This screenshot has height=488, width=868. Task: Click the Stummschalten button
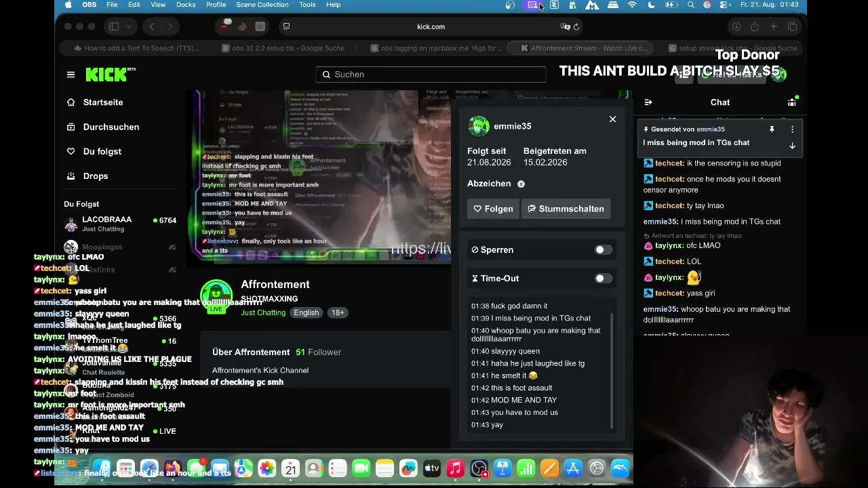(x=566, y=209)
